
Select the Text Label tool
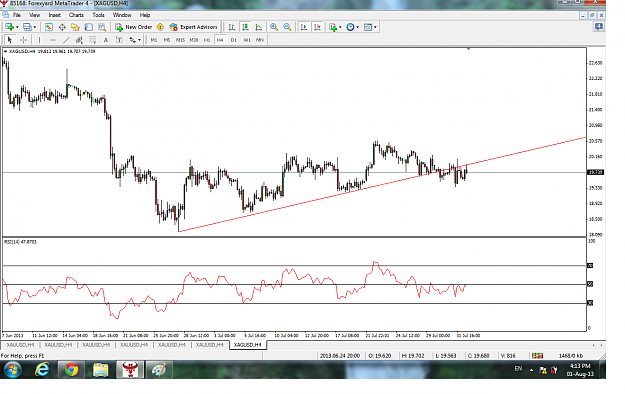click(x=119, y=39)
